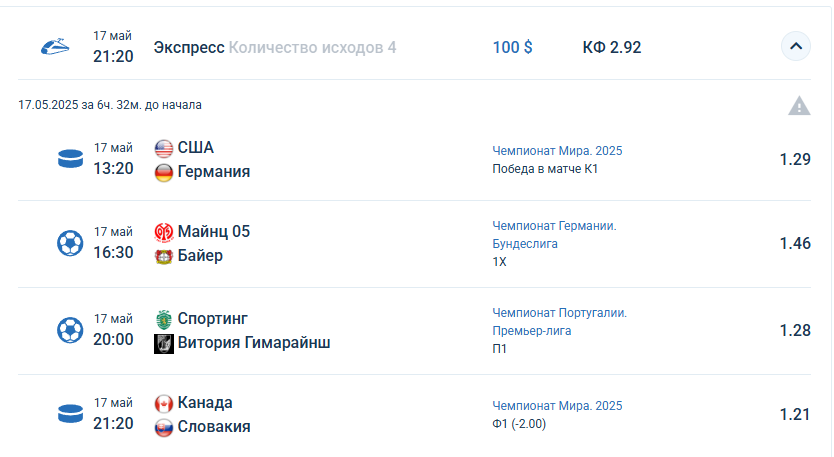Click the express bet speedboat icon
Viewport: 834px width, 457px height.
(x=55, y=47)
